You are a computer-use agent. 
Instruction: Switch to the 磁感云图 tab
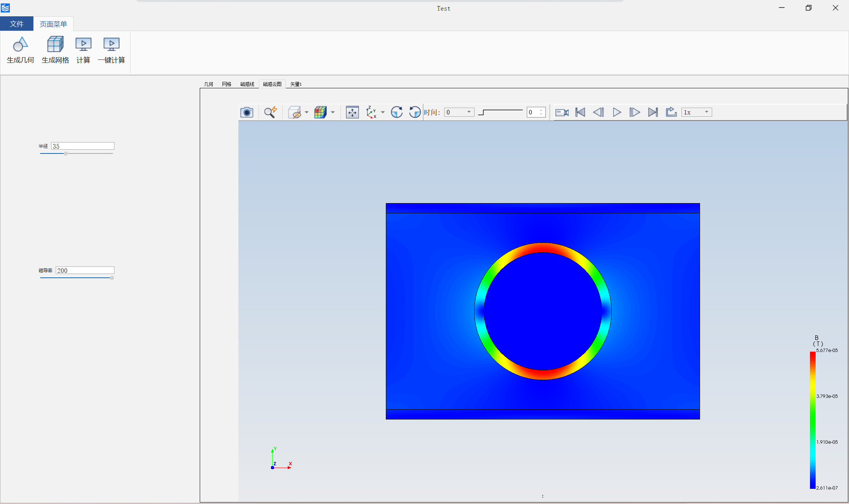pyautogui.click(x=272, y=84)
